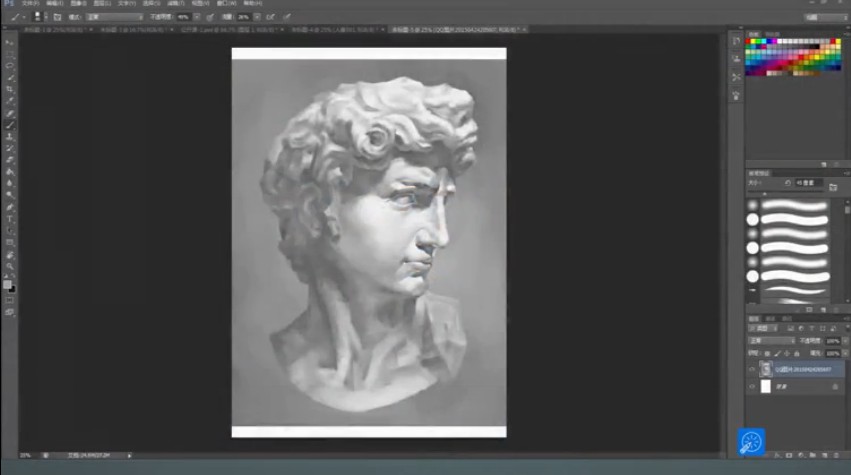Select the Blur tool
Viewport: 851px width, 475px height.
10,183
